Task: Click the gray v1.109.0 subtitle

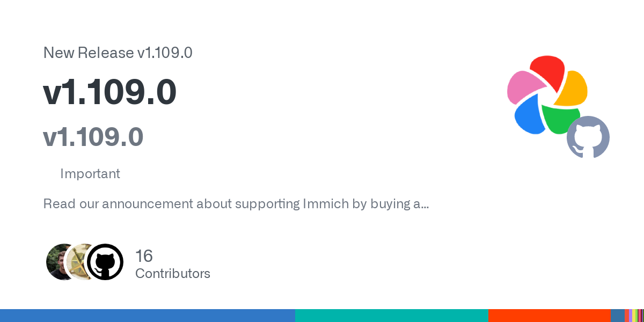Action: click(x=93, y=136)
